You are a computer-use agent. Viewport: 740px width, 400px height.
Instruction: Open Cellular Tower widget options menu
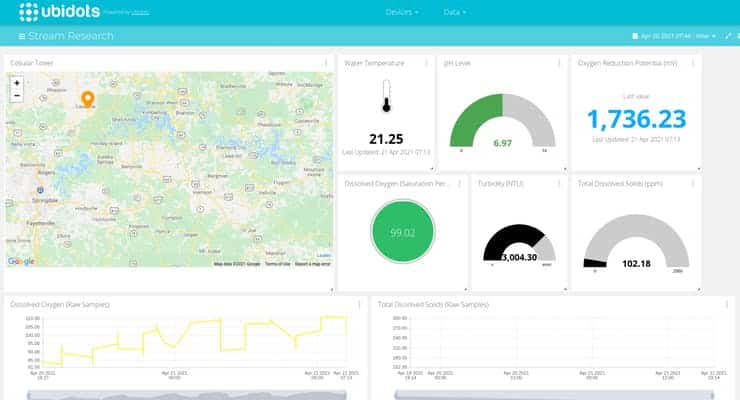[x=326, y=63]
